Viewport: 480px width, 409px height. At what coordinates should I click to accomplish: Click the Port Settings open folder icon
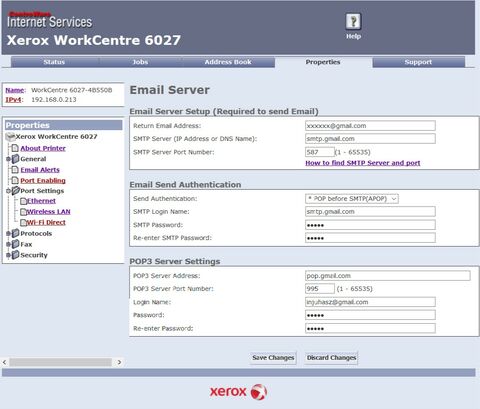click(x=16, y=191)
